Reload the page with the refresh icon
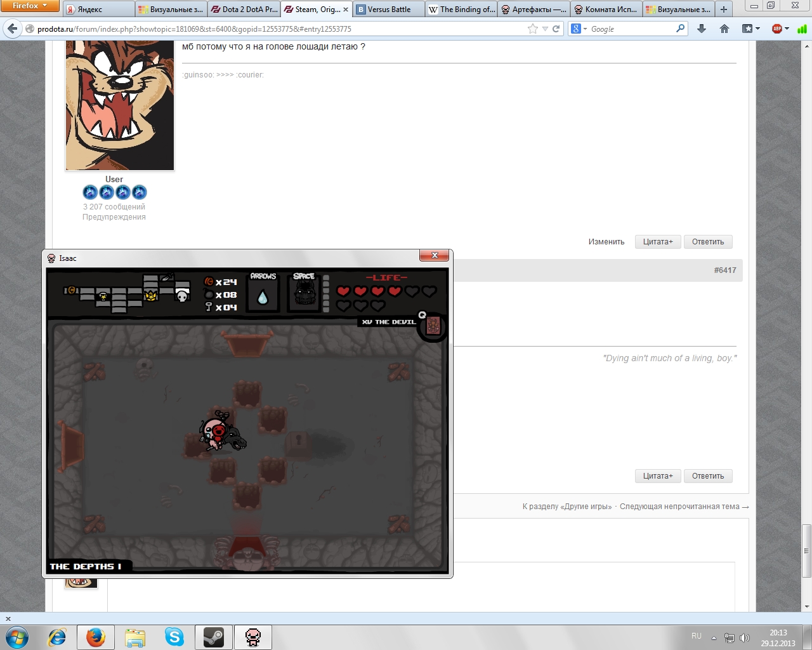The height and width of the screenshot is (650, 812). (x=556, y=29)
